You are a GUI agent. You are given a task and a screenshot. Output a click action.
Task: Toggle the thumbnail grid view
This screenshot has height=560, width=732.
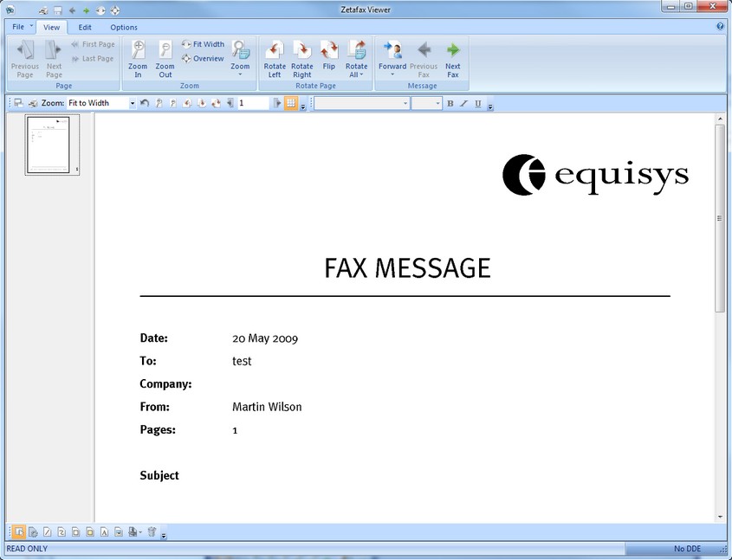[x=293, y=103]
